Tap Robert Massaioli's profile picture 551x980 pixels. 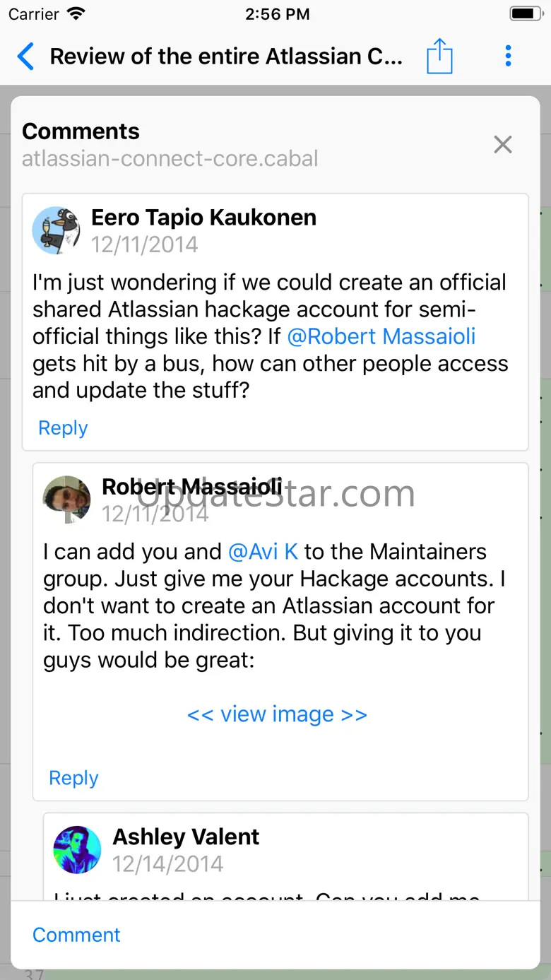coord(67,500)
